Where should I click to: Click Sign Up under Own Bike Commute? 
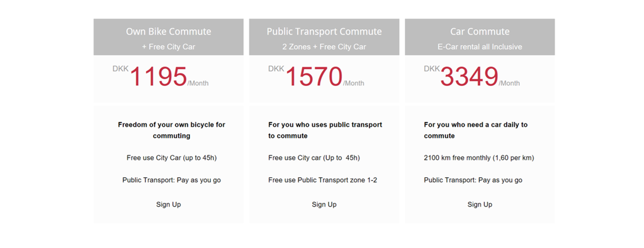(168, 204)
